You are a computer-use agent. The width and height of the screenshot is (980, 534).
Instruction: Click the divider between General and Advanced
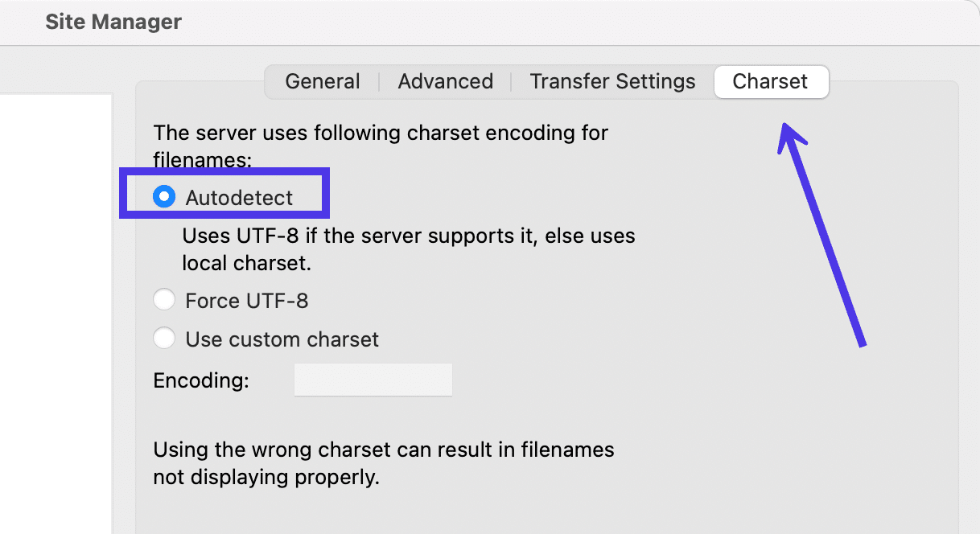(x=379, y=81)
